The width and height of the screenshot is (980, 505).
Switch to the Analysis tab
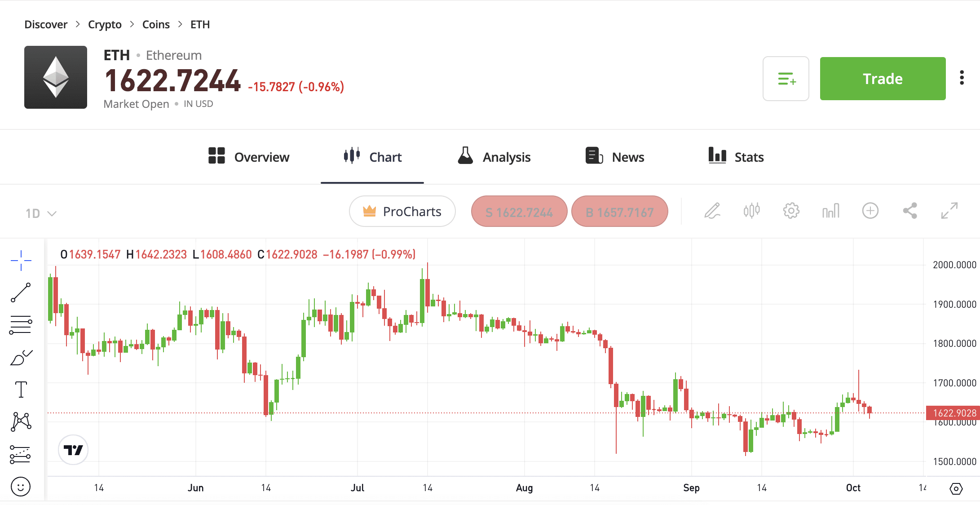(493, 156)
